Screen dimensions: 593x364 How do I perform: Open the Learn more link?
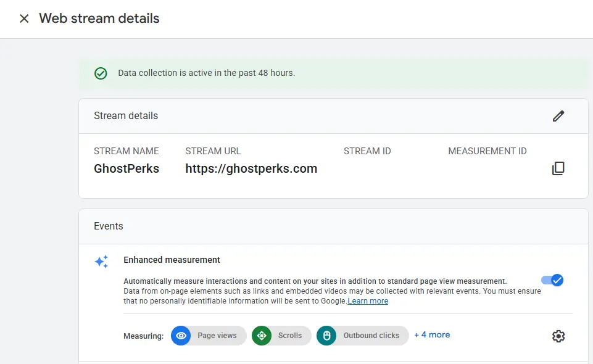pyautogui.click(x=368, y=301)
